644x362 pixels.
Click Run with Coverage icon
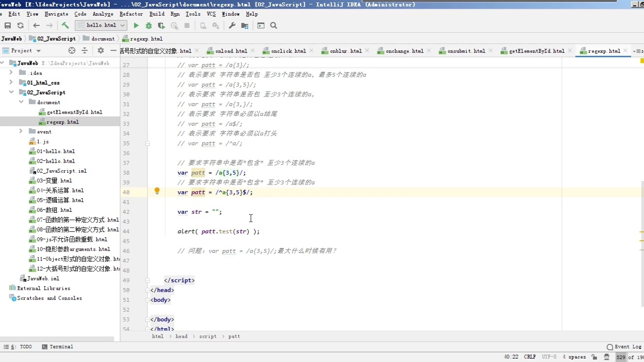point(161,25)
